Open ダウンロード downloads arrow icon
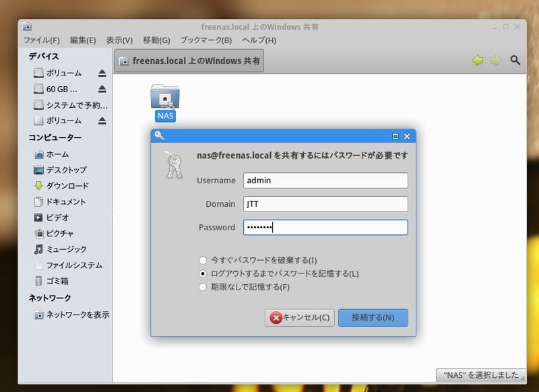This screenshot has height=392, width=539. point(38,186)
